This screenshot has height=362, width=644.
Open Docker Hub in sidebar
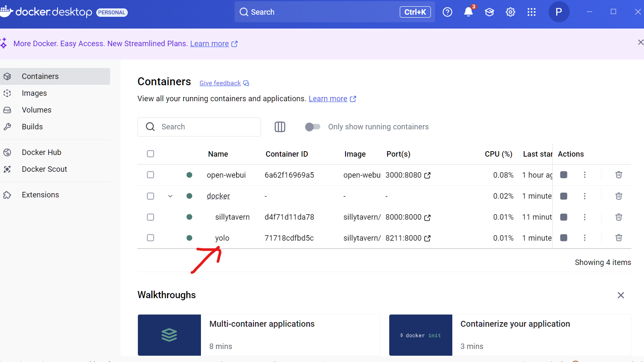click(55, 152)
